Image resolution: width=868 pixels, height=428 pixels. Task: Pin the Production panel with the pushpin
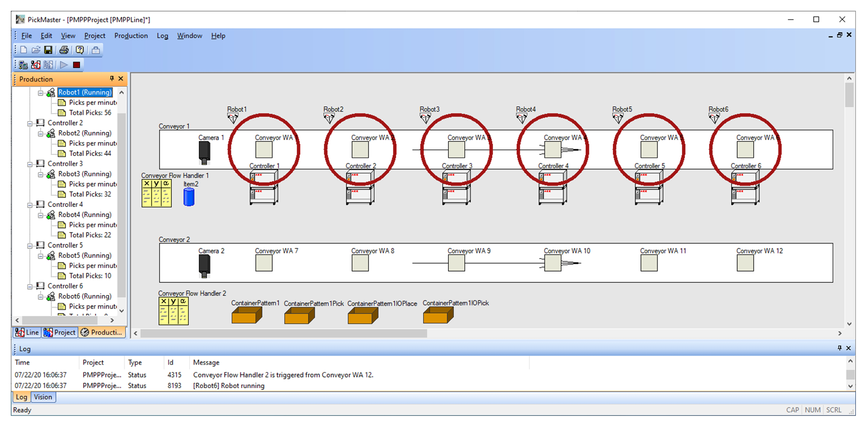click(x=112, y=78)
